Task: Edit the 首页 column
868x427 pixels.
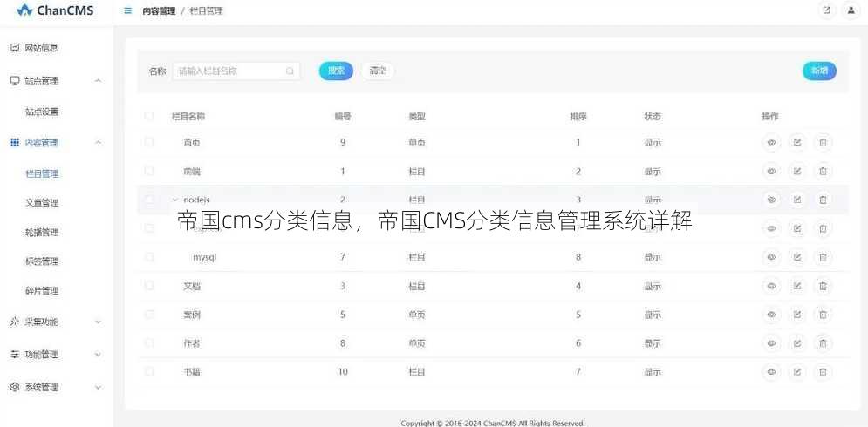Action: (x=797, y=142)
